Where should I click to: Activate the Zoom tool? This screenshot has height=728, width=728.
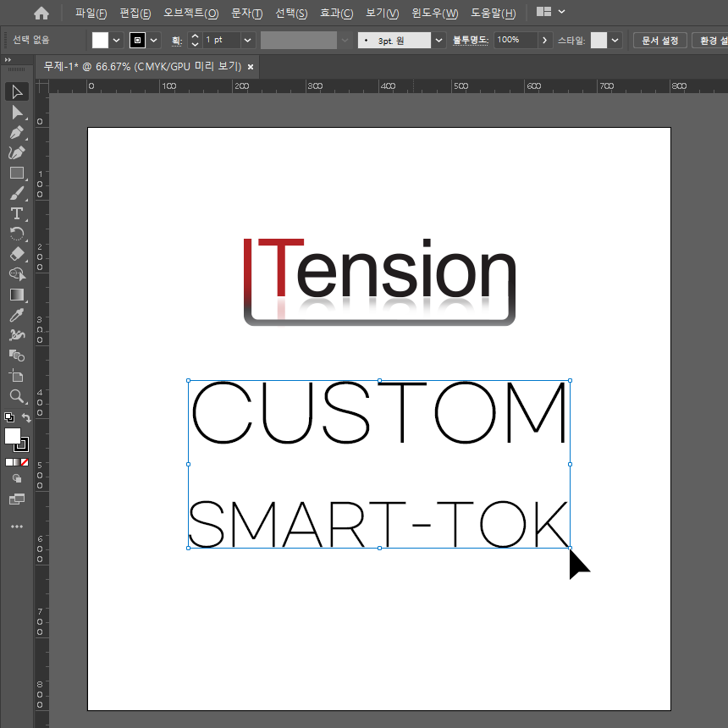click(x=16, y=395)
